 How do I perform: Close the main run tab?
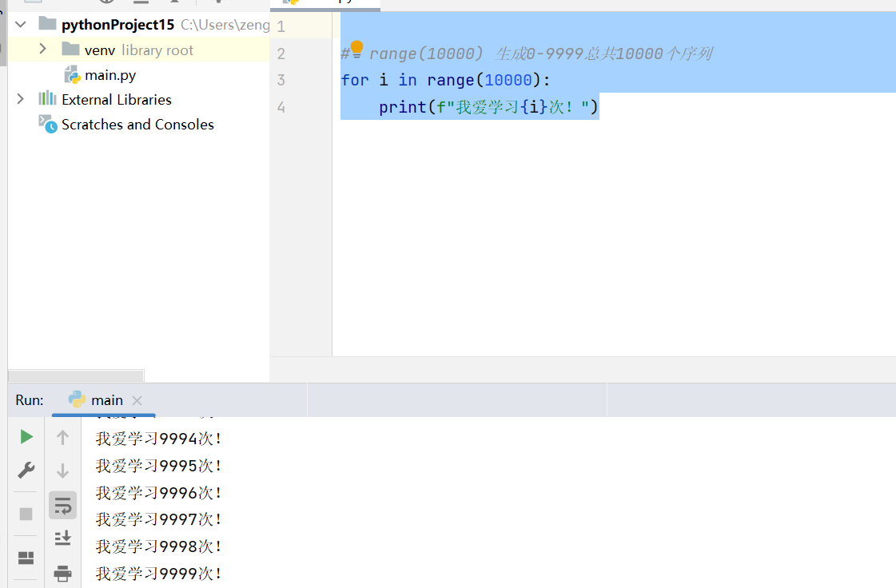[x=137, y=400]
